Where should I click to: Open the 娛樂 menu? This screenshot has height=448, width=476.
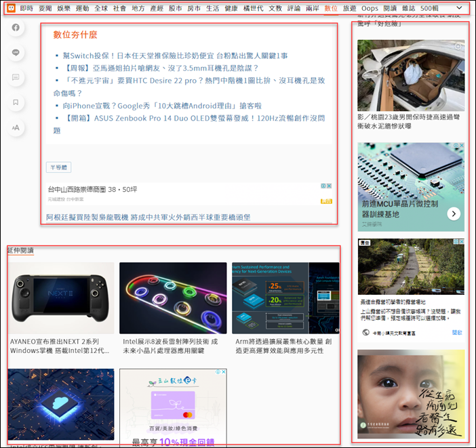click(64, 8)
